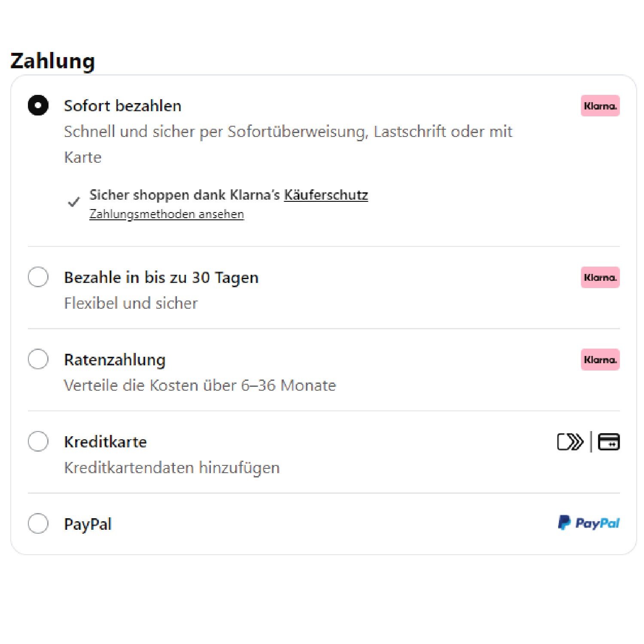The image size is (644, 644).
Task: Click Flexibel und sicher description
Action: click(131, 303)
